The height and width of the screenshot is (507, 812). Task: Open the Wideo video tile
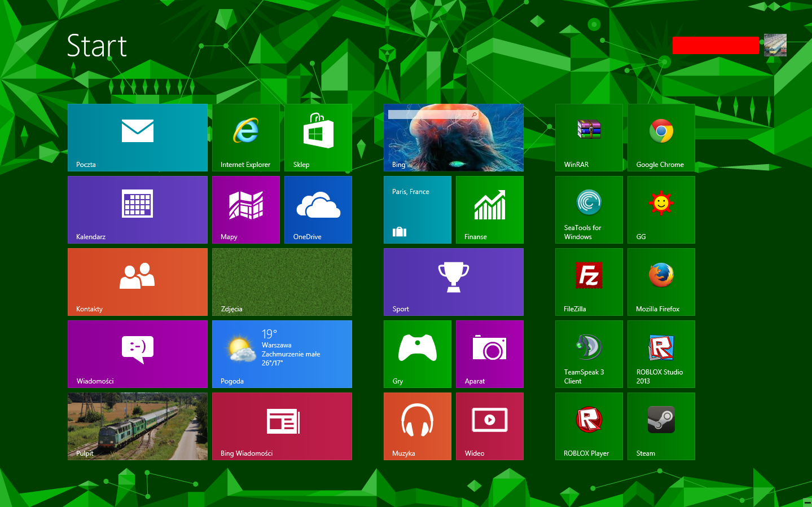click(x=490, y=426)
